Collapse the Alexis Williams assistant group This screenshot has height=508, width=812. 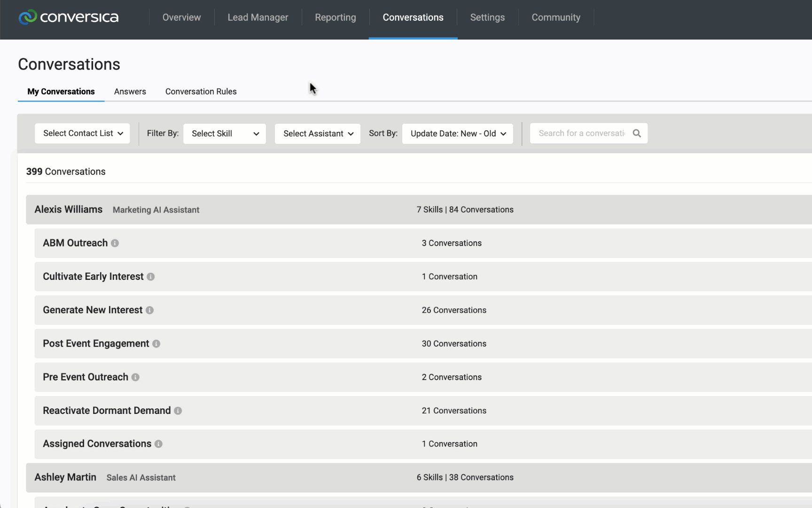click(68, 210)
